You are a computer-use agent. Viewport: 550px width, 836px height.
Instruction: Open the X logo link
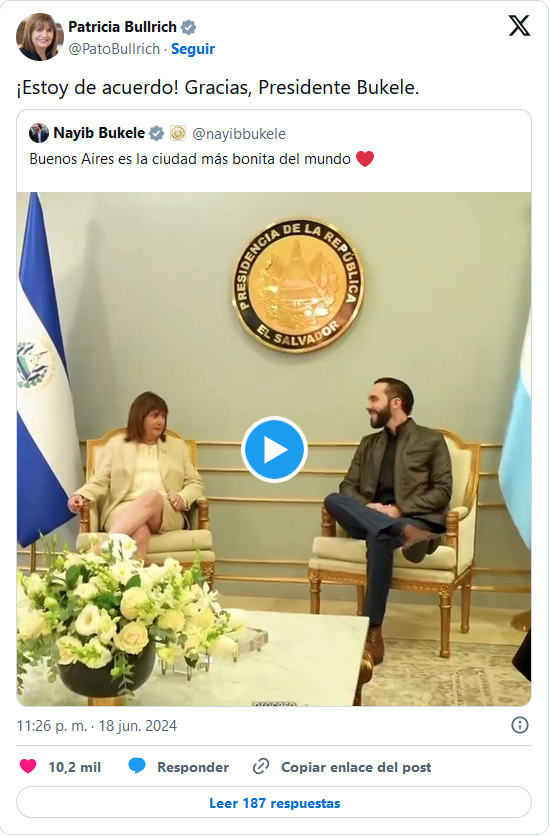(x=519, y=26)
